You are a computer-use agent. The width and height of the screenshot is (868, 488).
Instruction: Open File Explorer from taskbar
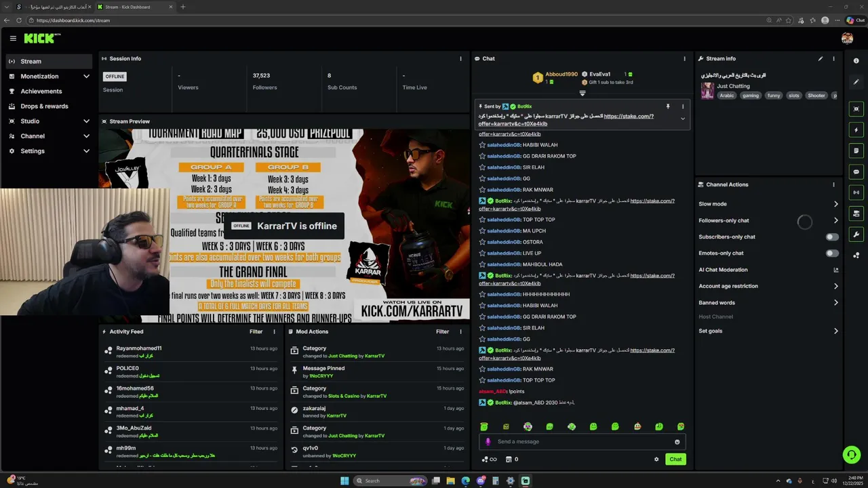click(450, 481)
